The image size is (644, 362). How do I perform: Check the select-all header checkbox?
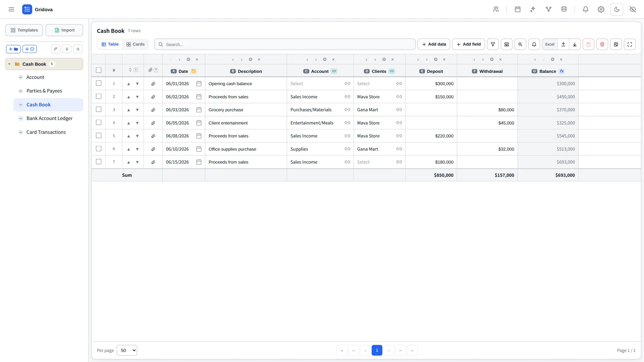[x=99, y=70]
